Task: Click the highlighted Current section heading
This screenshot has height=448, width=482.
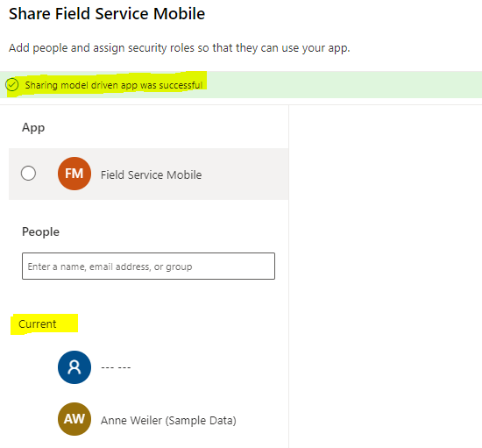Action: click(x=38, y=324)
